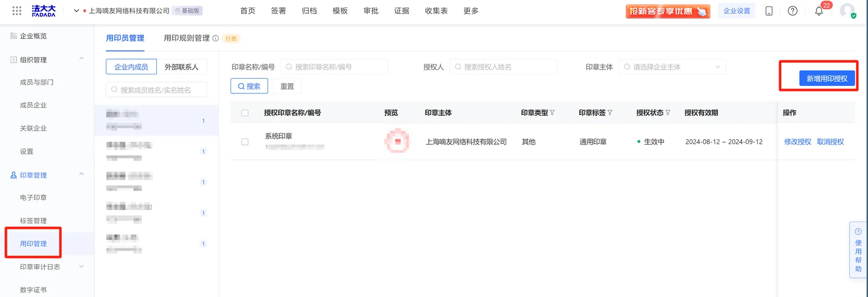Viewport: 868px width, 297px height.
Task: Expand the company switcher dropdown arrow
Action: click(76, 11)
